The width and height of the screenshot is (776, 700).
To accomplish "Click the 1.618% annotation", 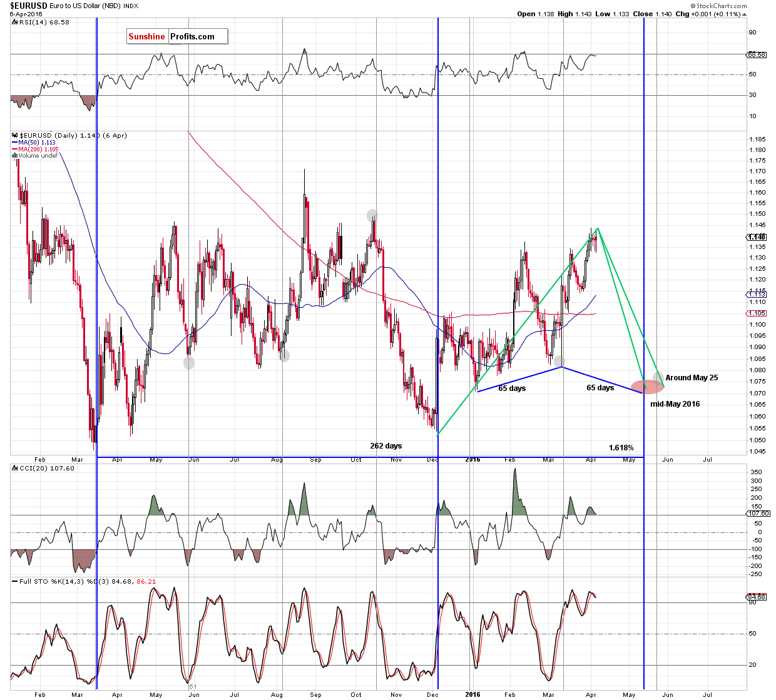I will click(621, 448).
